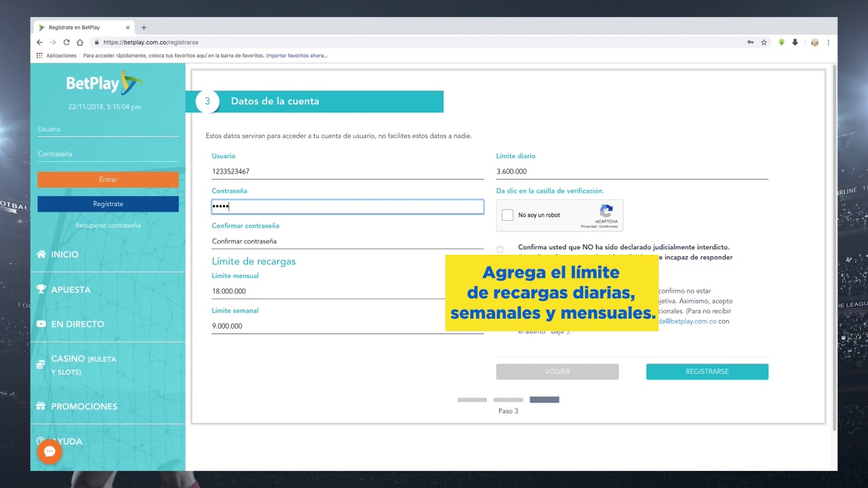Click the 'Datos de la cuenta' heading
The image size is (868, 488).
click(x=275, y=101)
